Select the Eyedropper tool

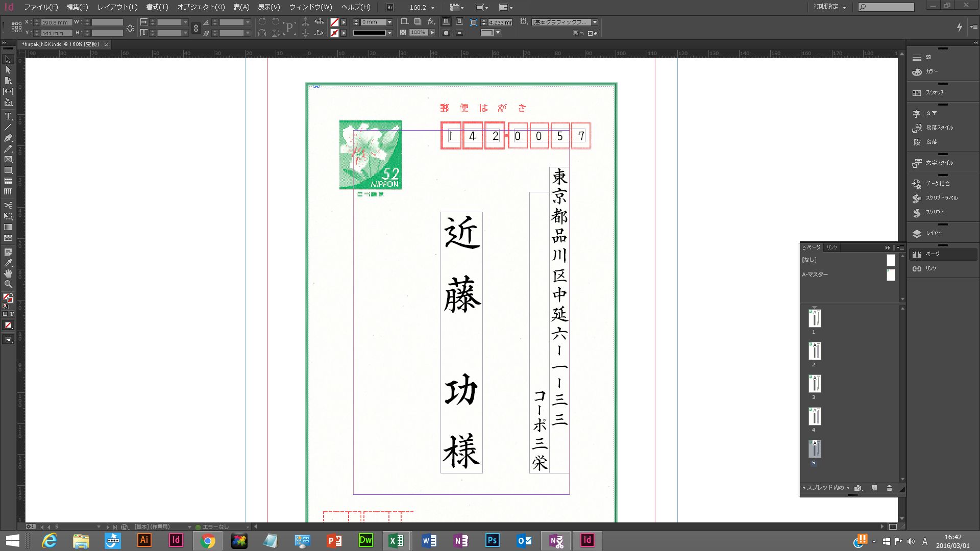tap(8, 263)
